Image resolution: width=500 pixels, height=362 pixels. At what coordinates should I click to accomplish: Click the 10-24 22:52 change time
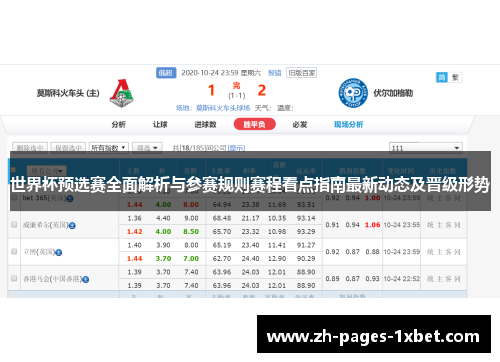[x=402, y=279]
